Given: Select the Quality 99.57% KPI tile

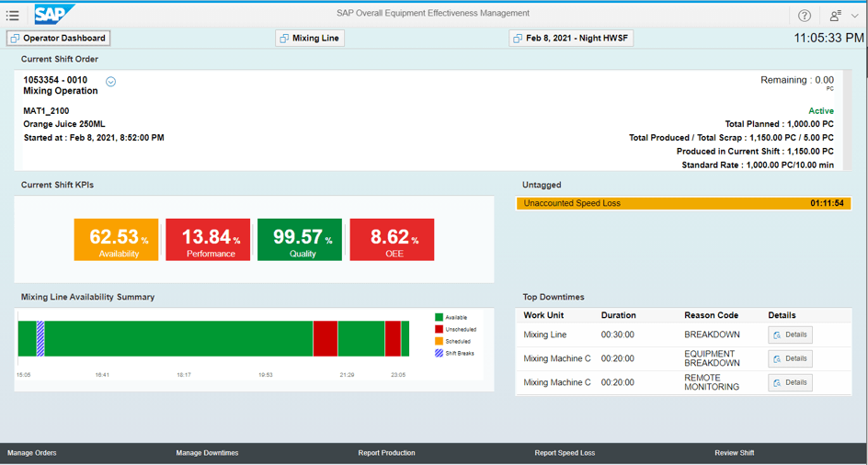Looking at the screenshot, I should (x=300, y=240).
